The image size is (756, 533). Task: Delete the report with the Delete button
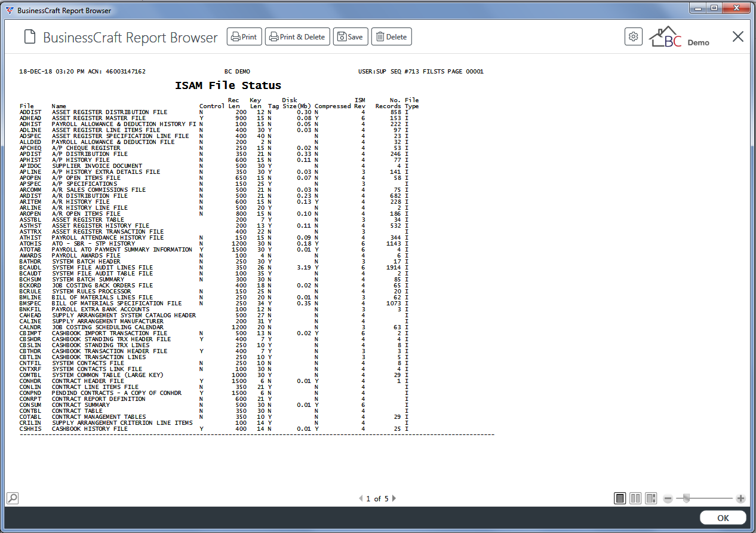point(391,37)
